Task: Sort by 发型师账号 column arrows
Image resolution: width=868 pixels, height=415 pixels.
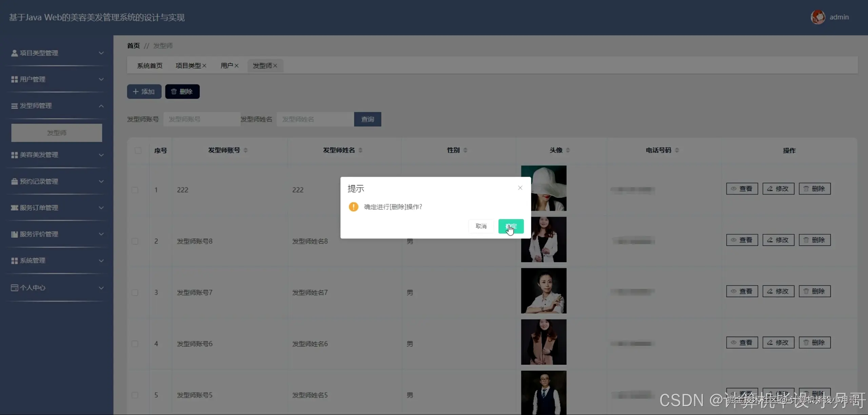Action: coord(245,150)
